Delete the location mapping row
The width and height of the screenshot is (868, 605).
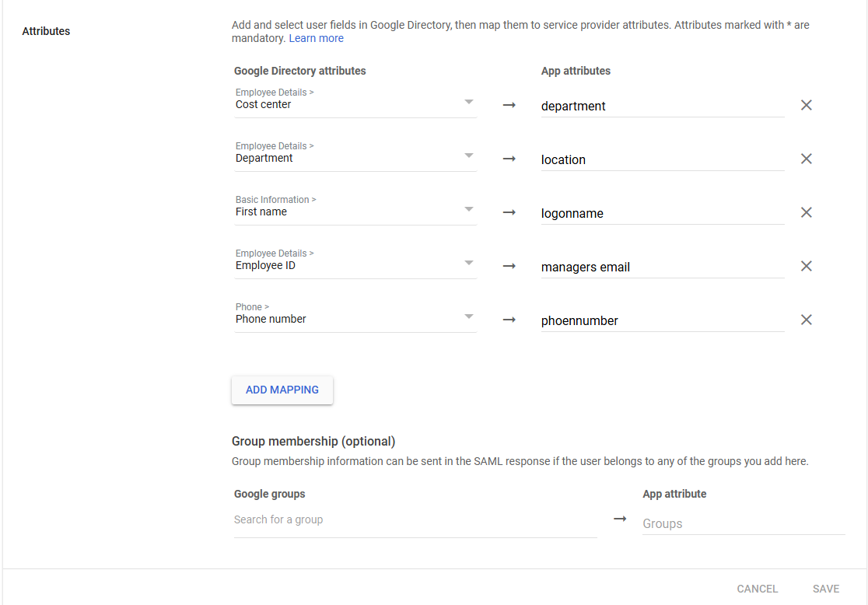tap(807, 159)
